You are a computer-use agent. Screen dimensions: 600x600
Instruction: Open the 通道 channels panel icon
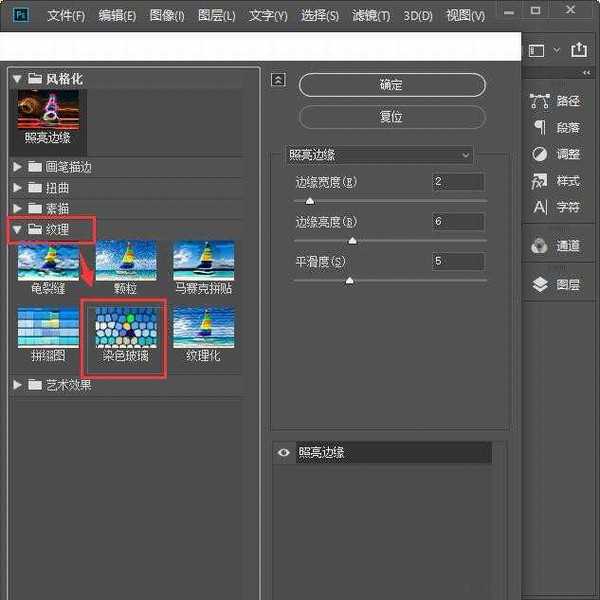[540, 246]
